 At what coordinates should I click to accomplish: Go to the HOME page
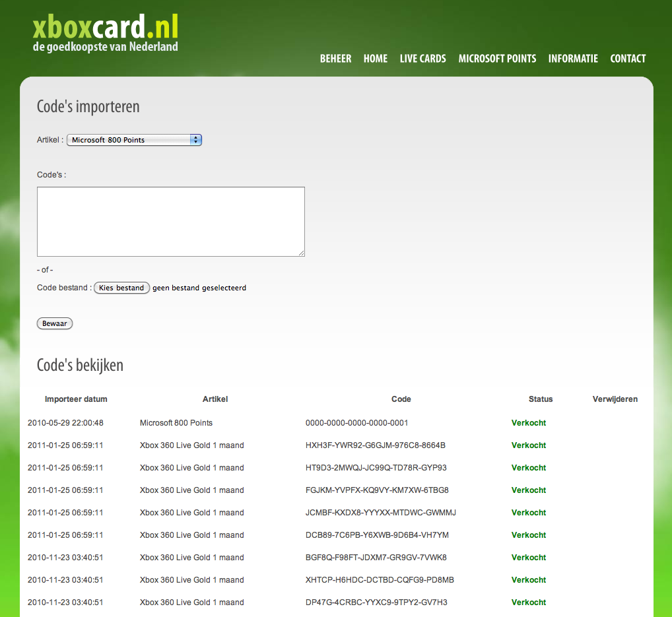(376, 59)
